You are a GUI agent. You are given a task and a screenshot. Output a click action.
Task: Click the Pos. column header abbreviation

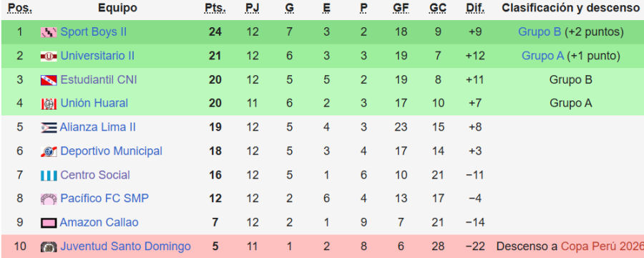click(x=20, y=8)
